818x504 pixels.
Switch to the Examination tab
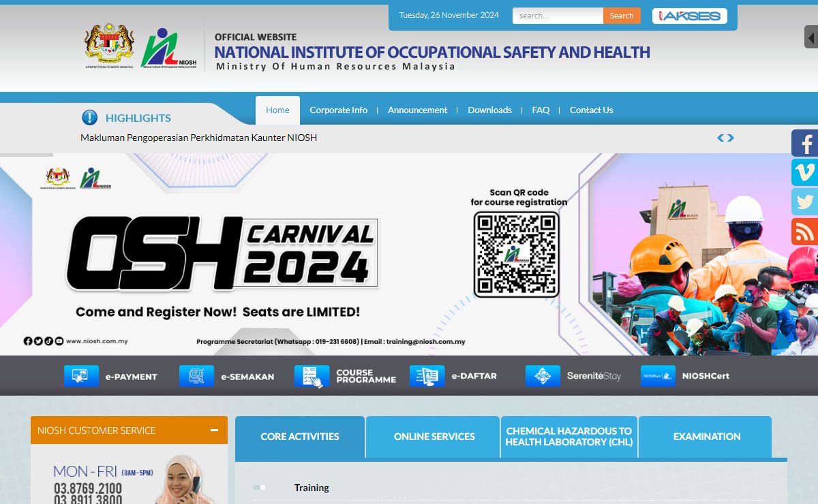(x=706, y=437)
